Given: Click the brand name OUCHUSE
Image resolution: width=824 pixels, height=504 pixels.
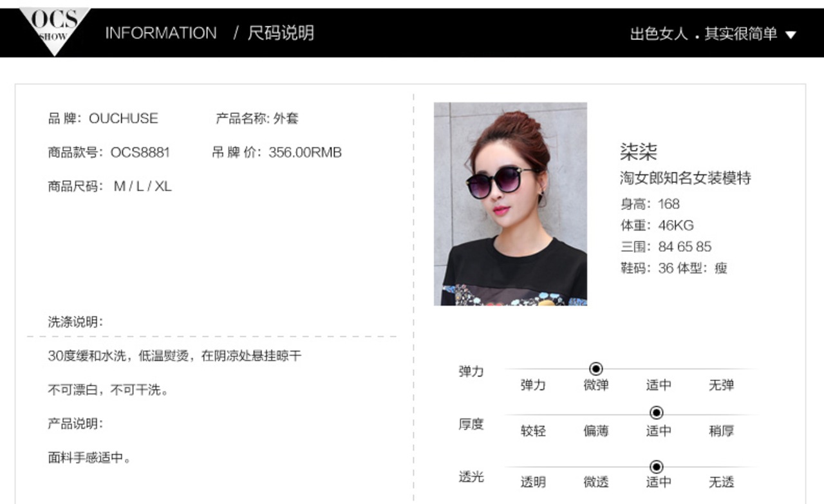Looking at the screenshot, I should pyautogui.click(x=123, y=118).
